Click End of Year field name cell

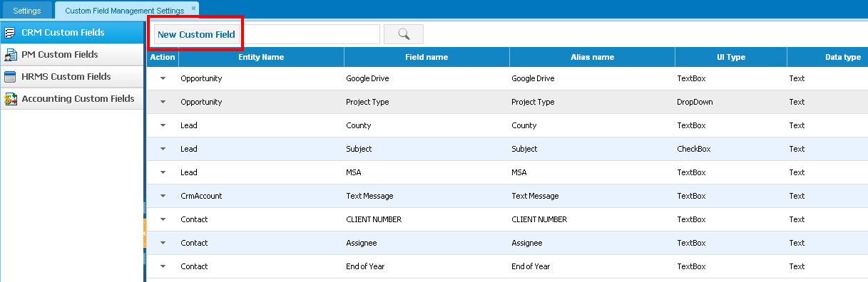tap(427, 266)
